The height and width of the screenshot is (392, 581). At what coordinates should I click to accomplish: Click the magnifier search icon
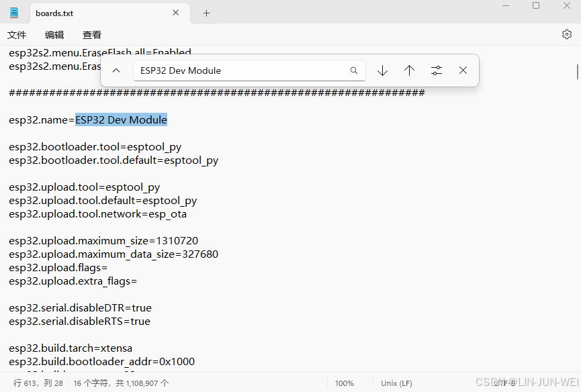click(354, 70)
